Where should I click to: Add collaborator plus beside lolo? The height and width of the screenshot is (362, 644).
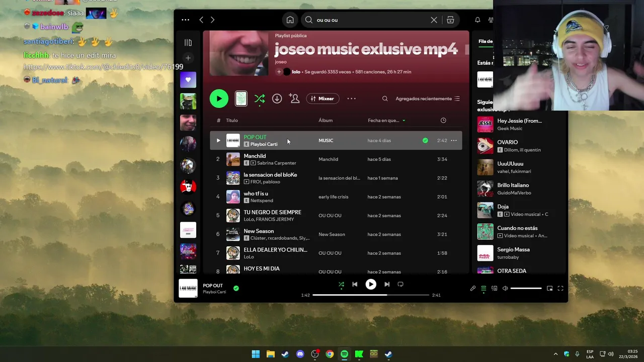click(279, 72)
